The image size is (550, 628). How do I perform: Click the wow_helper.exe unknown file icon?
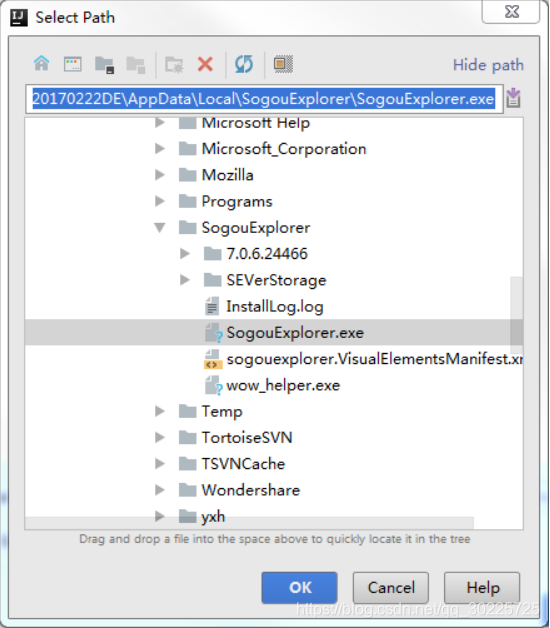[213, 385]
